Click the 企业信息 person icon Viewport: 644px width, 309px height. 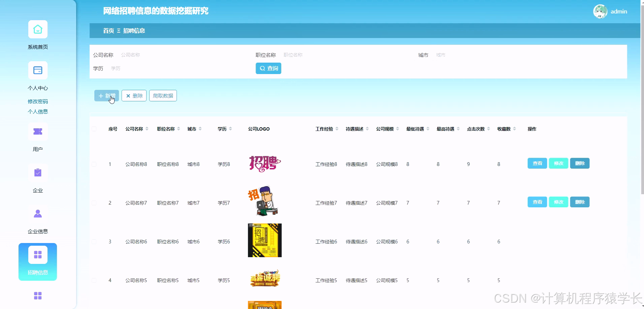click(x=37, y=213)
